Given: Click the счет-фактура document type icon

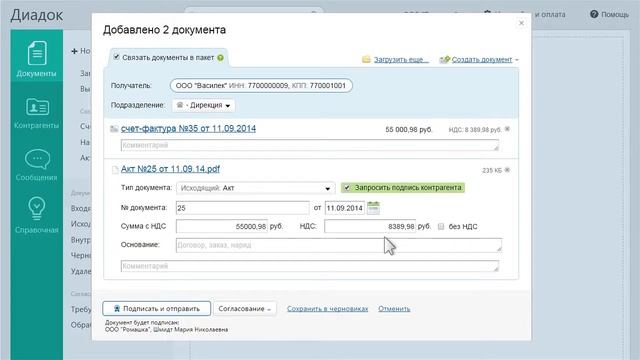Looking at the screenshot, I should [114, 129].
